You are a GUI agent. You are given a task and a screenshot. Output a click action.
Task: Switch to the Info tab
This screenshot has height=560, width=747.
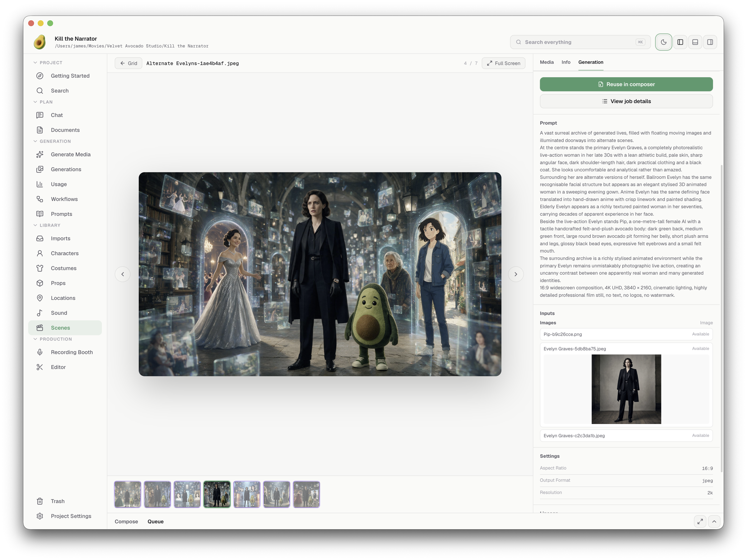click(x=566, y=62)
